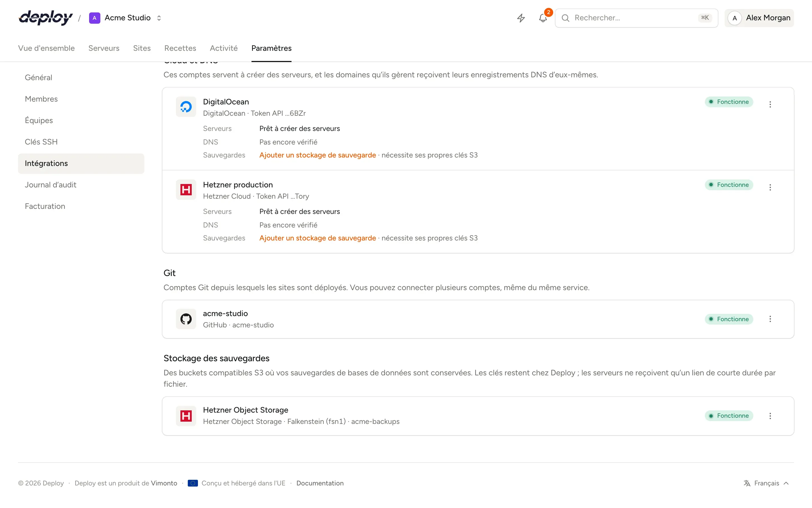Image resolution: width=812 pixels, height=508 pixels.
Task: Open Membres in the sidebar
Action: pyautogui.click(x=81, y=99)
